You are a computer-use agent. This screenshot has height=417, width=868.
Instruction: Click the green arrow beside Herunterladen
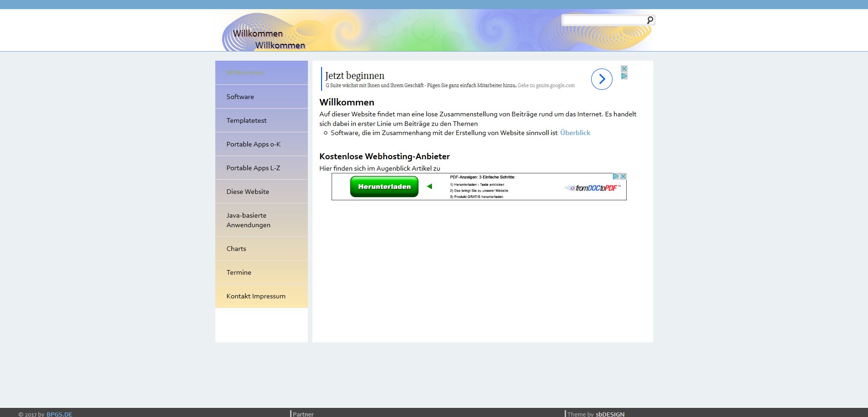point(429,186)
